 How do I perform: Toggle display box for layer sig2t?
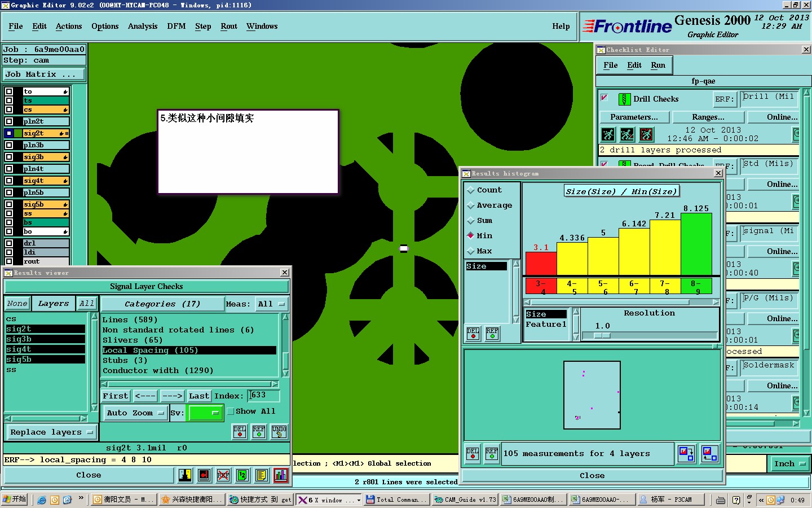(x=9, y=133)
